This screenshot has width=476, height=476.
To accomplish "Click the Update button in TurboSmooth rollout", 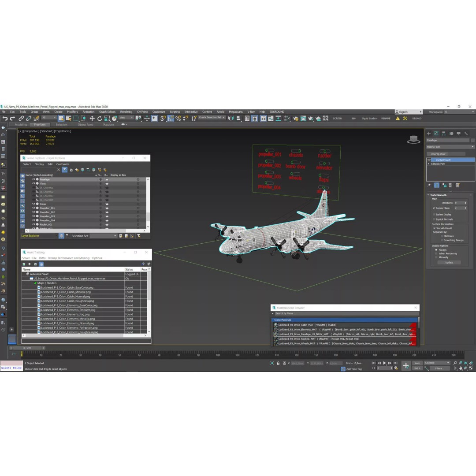I will [x=449, y=263].
